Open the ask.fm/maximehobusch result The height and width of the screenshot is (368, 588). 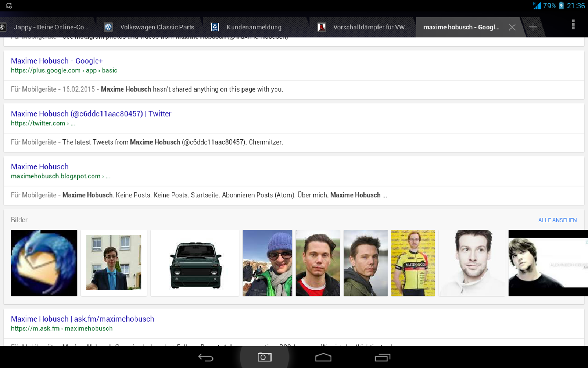tap(82, 319)
